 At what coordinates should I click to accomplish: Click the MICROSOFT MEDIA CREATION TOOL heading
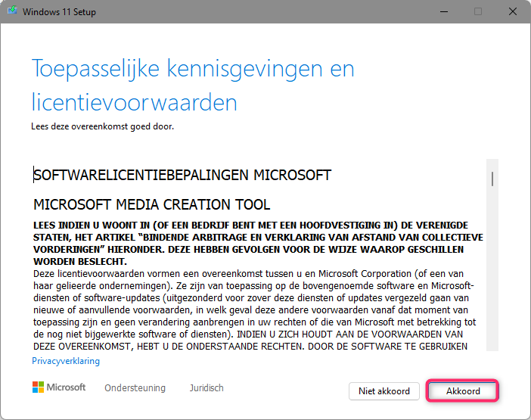point(152,204)
